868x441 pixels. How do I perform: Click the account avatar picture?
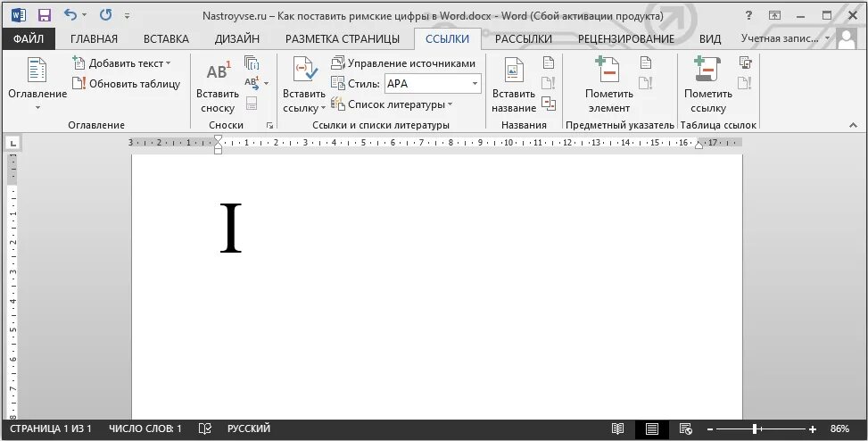pyautogui.click(x=847, y=38)
